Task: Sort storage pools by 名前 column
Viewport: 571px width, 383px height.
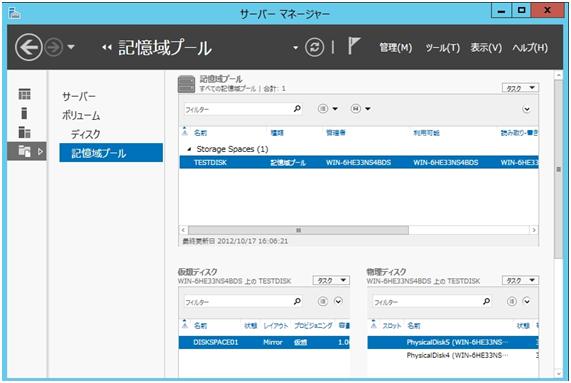Action: click(200, 133)
